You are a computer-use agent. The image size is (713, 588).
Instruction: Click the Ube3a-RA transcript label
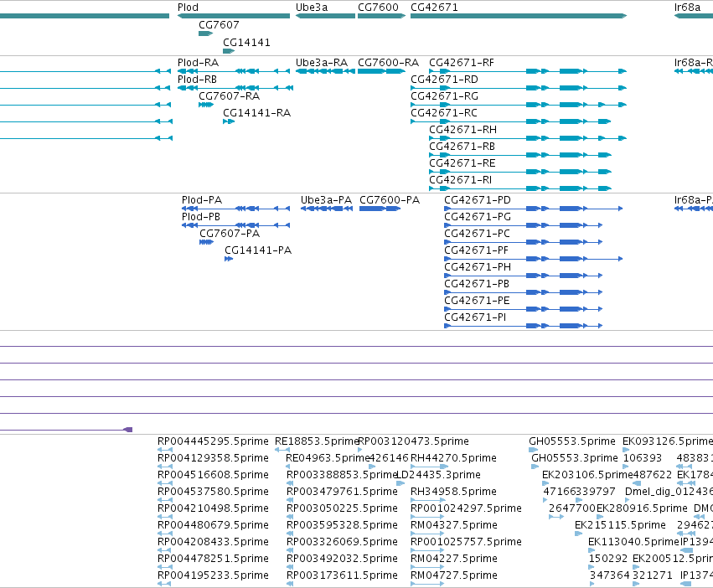tap(322, 62)
